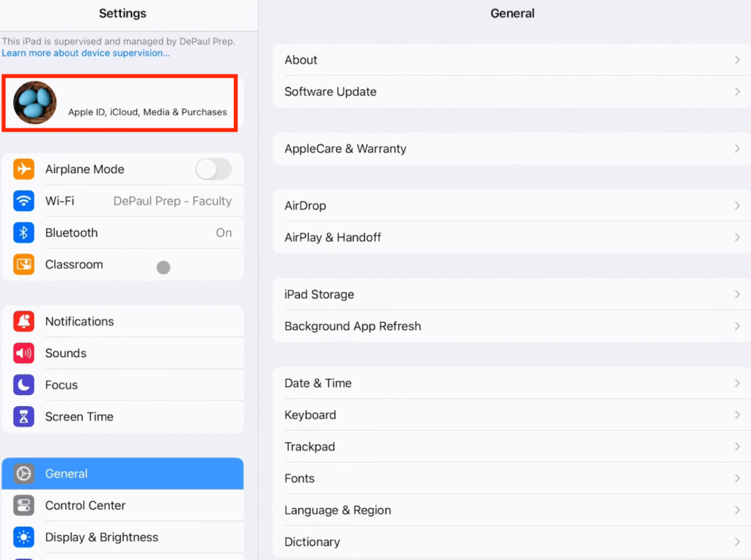The width and height of the screenshot is (751, 560).
Task: Click the chevron on Dictionary row
Action: [737, 542]
